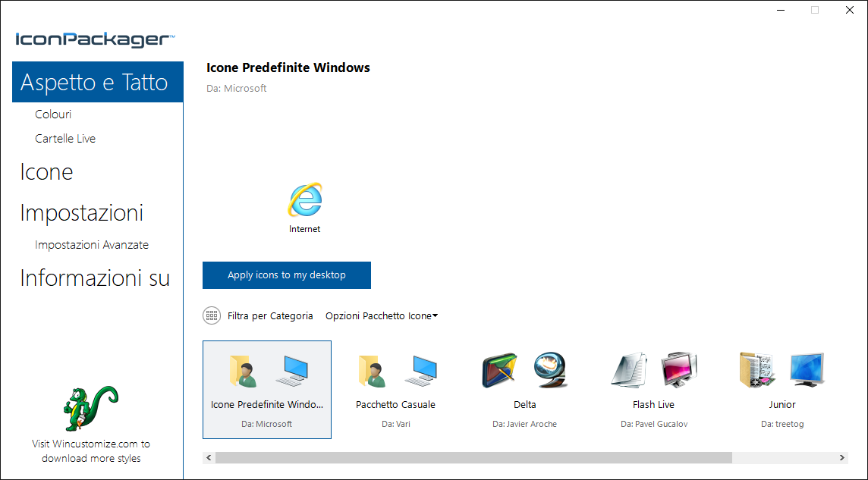This screenshot has width=868, height=480.
Task: Open the Aspetto e Tatto section
Action: tap(97, 82)
